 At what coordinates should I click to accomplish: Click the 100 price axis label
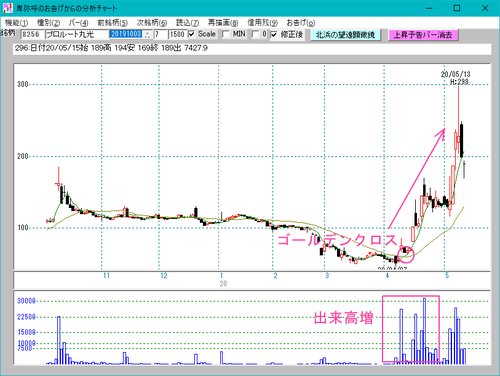pyautogui.click(x=23, y=228)
